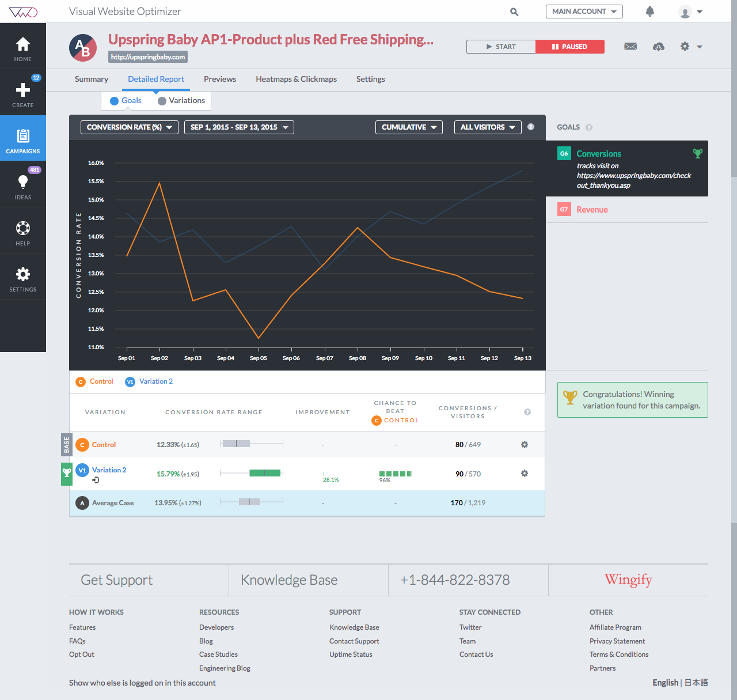
Task: Click Get Support
Action: 117,580
